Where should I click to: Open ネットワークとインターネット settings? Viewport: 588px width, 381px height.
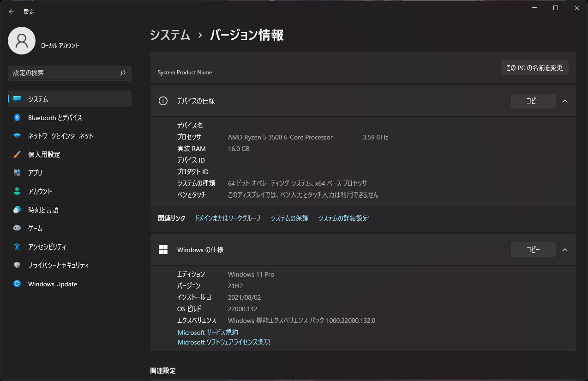tap(70, 136)
